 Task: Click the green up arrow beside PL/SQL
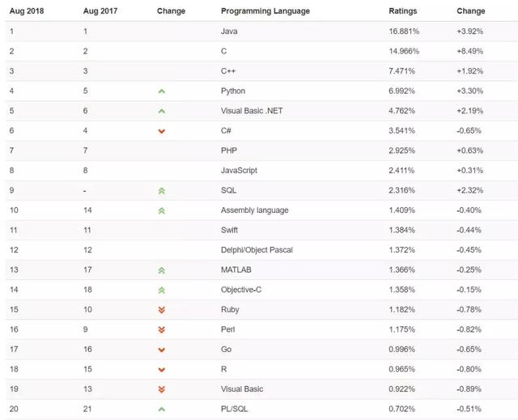pyautogui.click(x=162, y=409)
